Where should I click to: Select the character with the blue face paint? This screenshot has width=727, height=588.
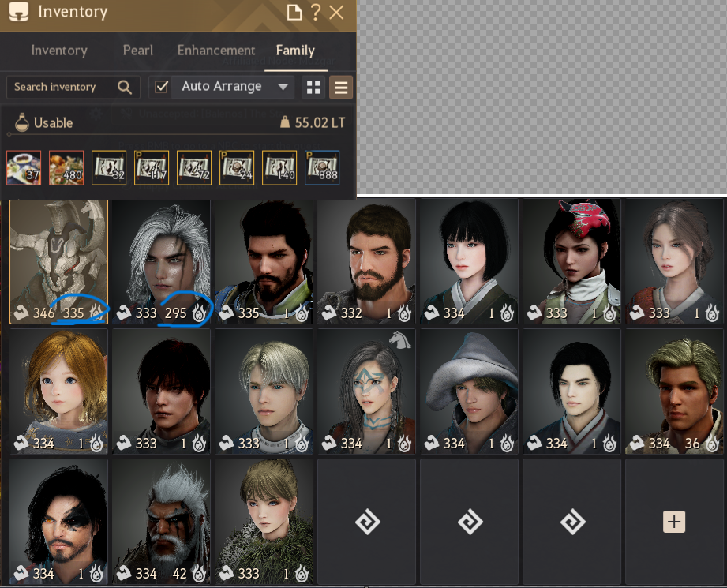point(367,391)
